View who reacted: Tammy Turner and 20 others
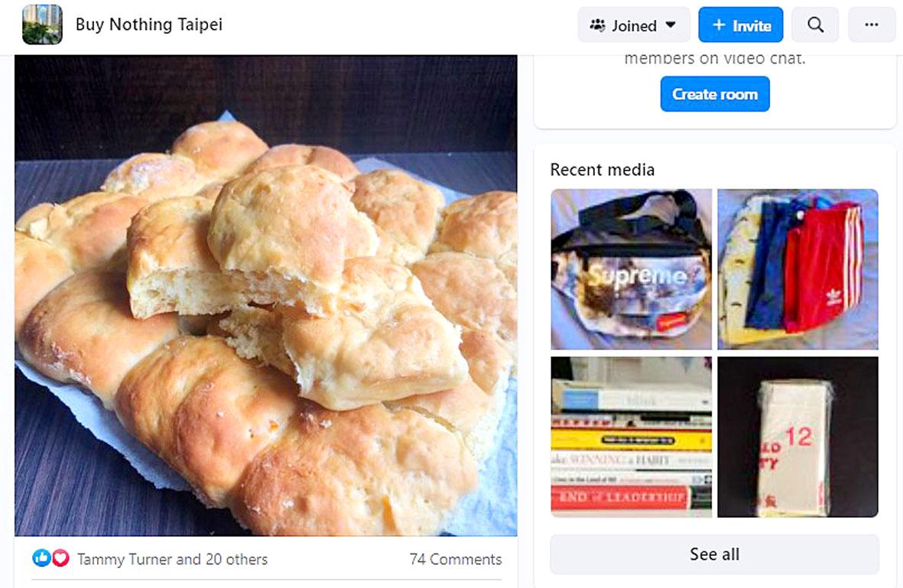Viewport: 903px width, 588px height. [172, 559]
